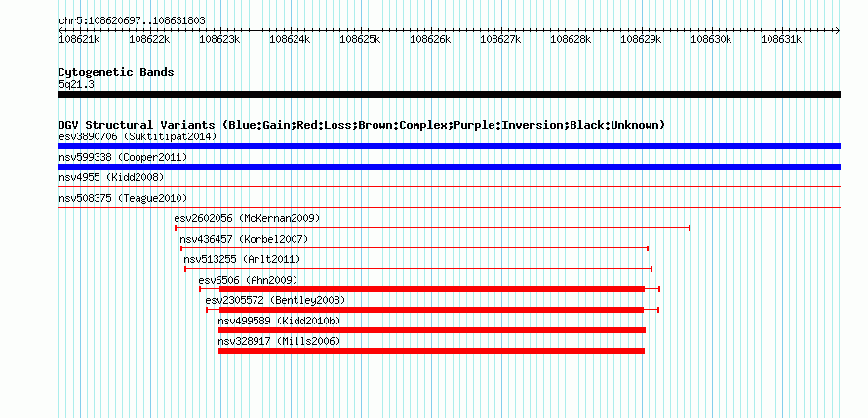Click the chr5:108620697..108631803 region label

(x=132, y=20)
